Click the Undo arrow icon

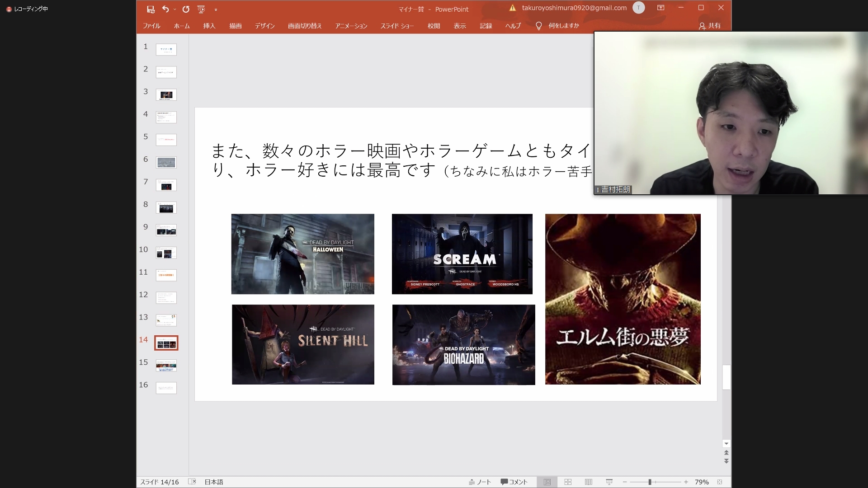(x=165, y=9)
